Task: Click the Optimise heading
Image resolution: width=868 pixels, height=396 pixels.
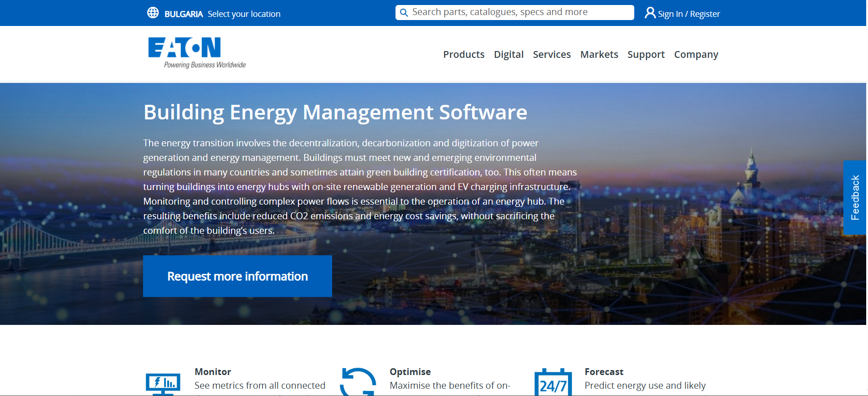Action: 410,372
